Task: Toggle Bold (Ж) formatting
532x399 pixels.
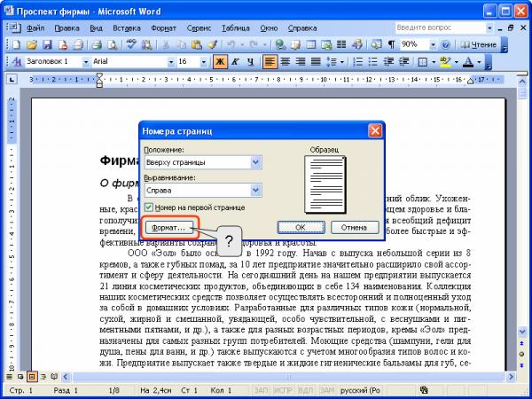Action: (x=220, y=62)
